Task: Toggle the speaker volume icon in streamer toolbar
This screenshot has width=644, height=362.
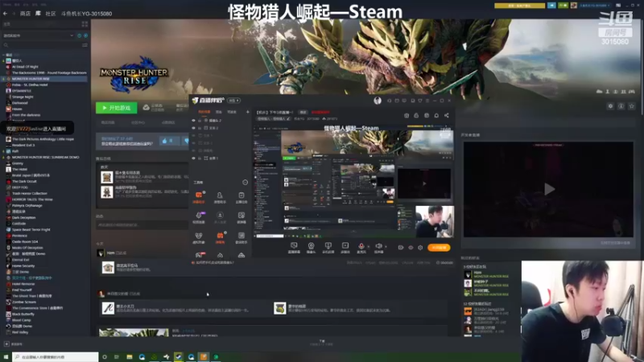Action: (378, 247)
